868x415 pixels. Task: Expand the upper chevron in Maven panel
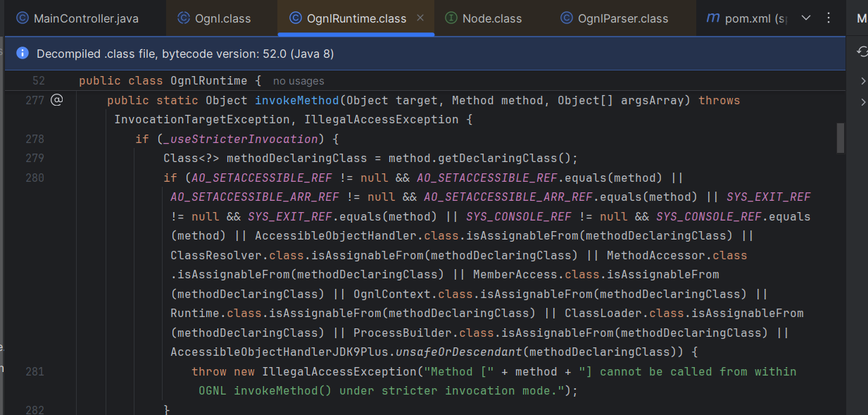[x=862, y=81]
